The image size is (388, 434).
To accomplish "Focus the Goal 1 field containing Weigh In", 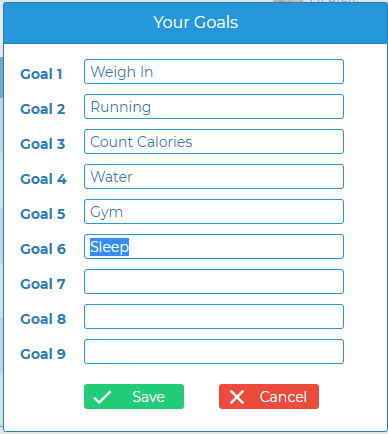I will (214, 72).
